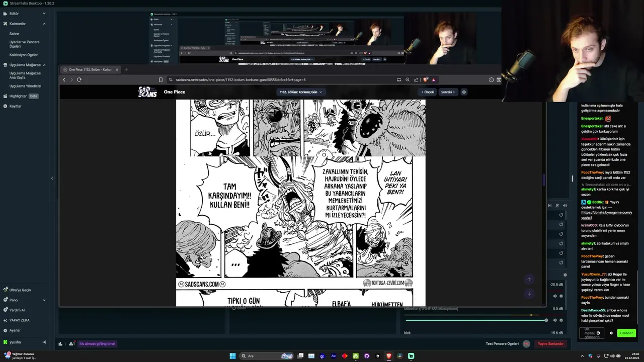Image resolution: width=644 pixels, height=362 pixels.
Task: Jump to top with the up arrow button
Action: pyautogui.click(x=529, y=279)
